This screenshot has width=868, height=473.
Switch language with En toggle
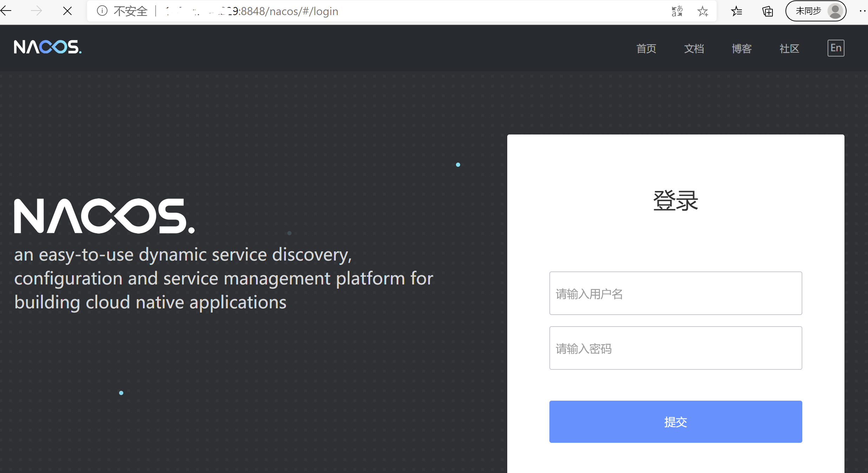click(836, 48)
